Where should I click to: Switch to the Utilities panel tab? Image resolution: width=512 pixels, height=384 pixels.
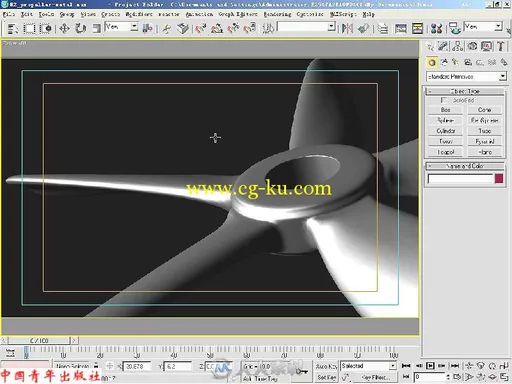[501, 46]
